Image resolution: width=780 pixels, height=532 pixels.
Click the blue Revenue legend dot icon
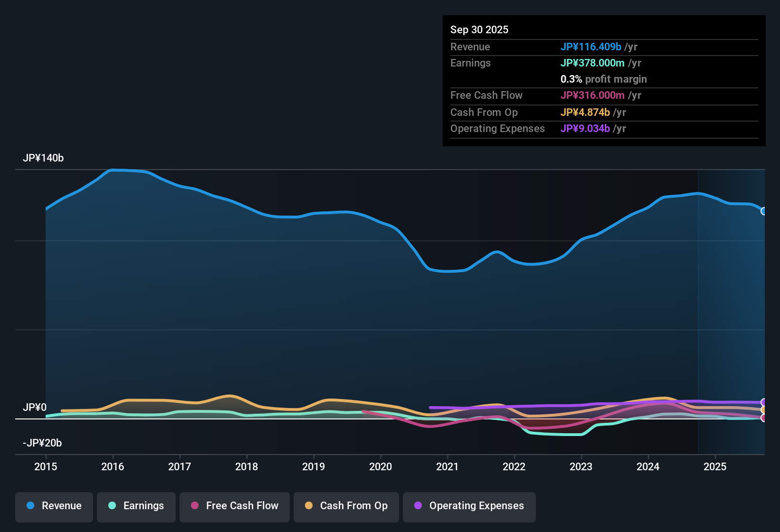tap(30, 506)
